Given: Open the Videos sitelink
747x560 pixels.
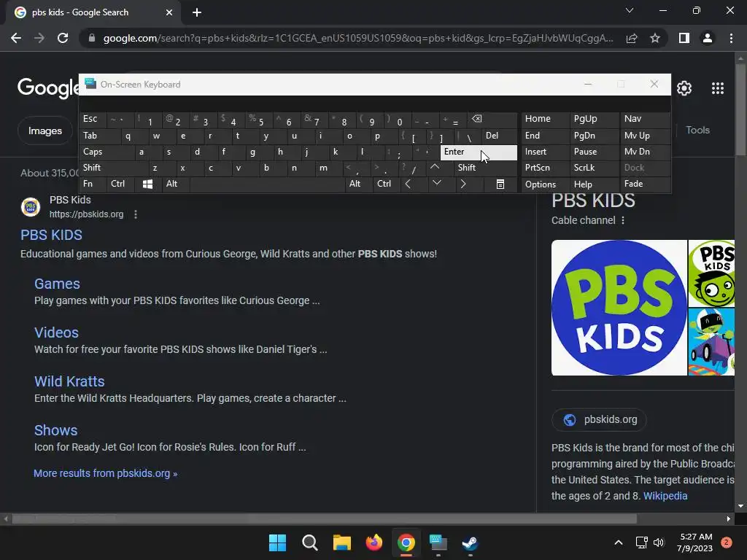Looking at the screenshot, I should tap(56, 332).
